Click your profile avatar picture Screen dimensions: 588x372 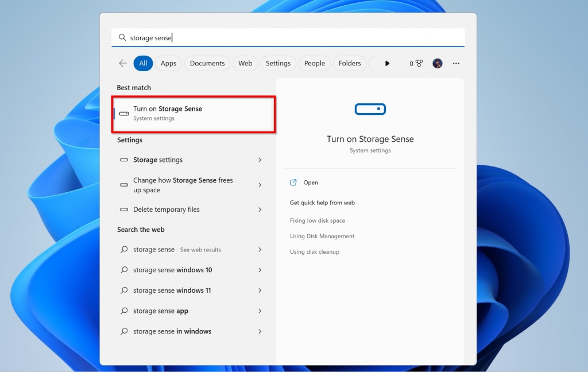(x=437, y=63)
